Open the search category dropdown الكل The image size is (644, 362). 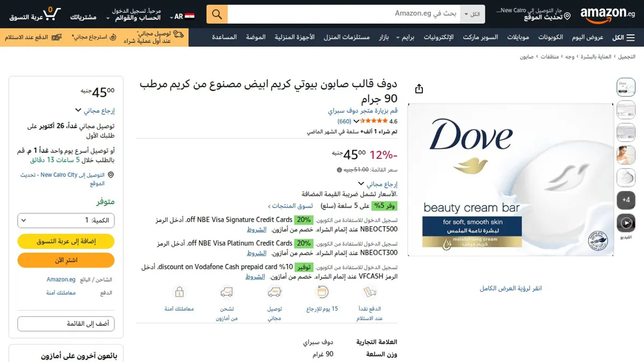tap(473, 14)
